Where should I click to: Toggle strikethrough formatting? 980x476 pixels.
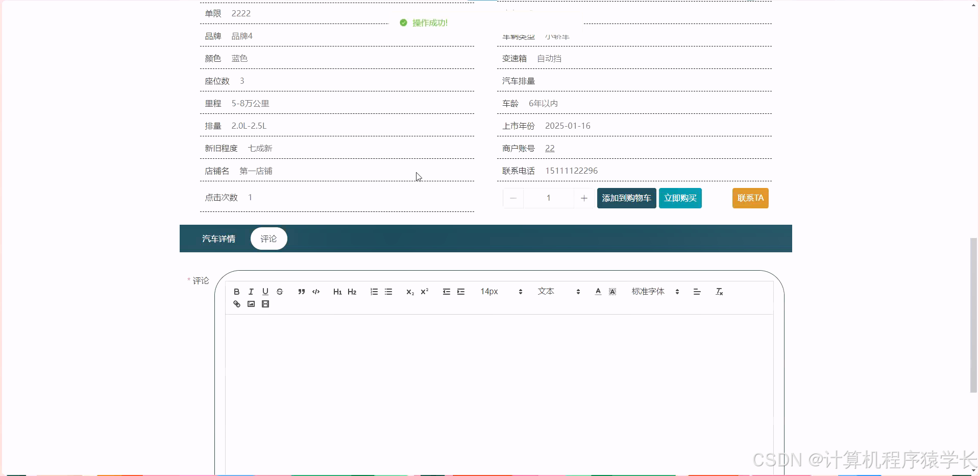tap(279, 291)
